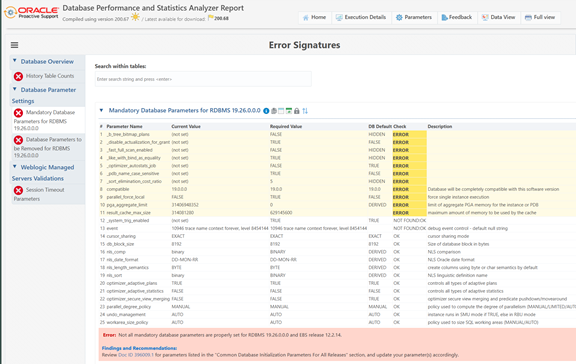Select the parallel_degree_policy parameter name
Screen dimensions: 576x364
point(129,307)
